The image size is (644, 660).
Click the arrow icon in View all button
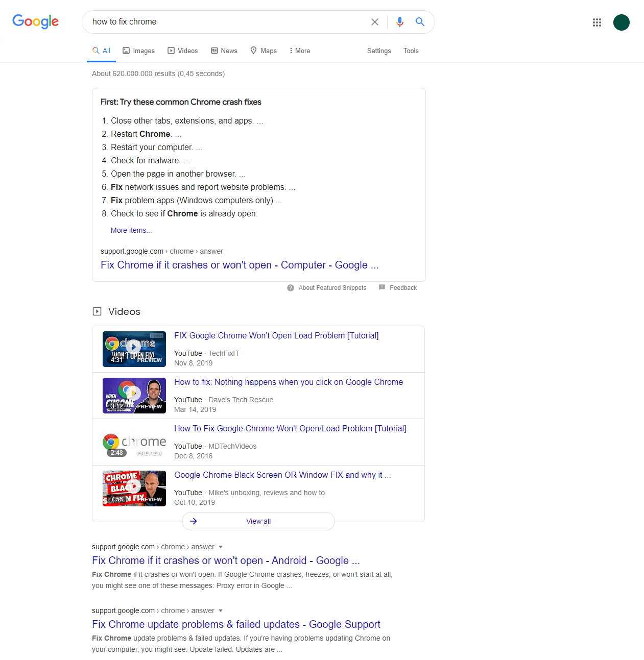click(x=194, y=521)
